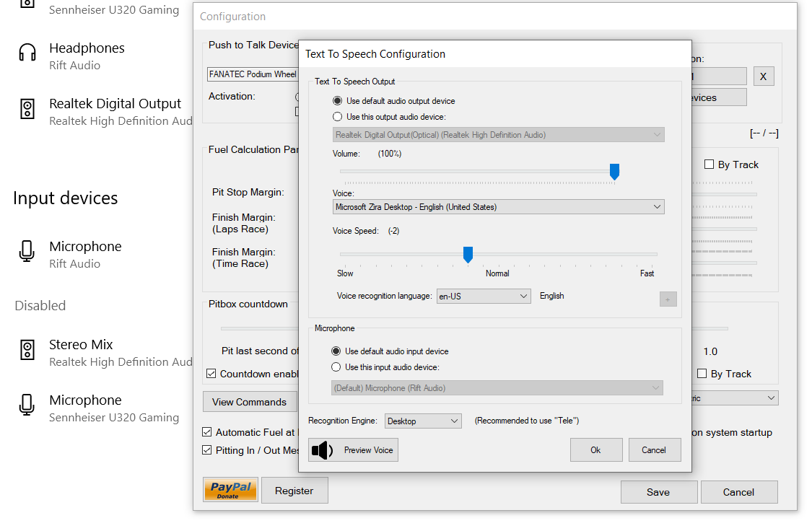
Task: Tick the upper By Track checkbox
Action: pos(710,164)
